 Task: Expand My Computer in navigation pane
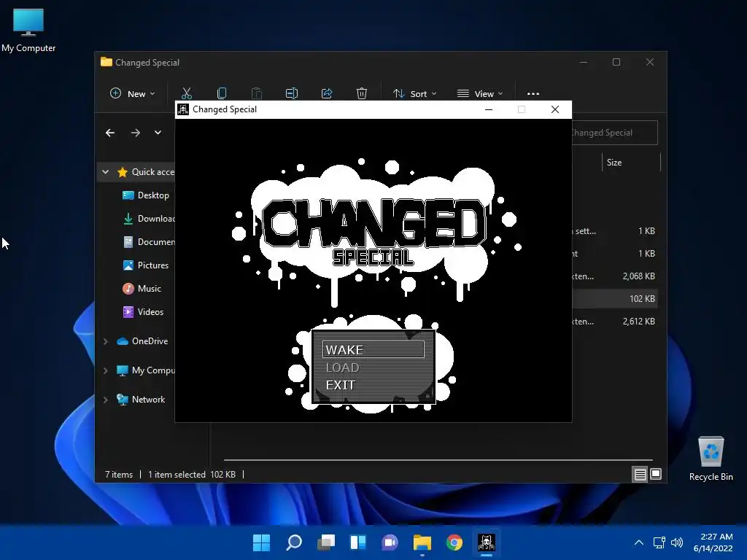click(105, 370)
